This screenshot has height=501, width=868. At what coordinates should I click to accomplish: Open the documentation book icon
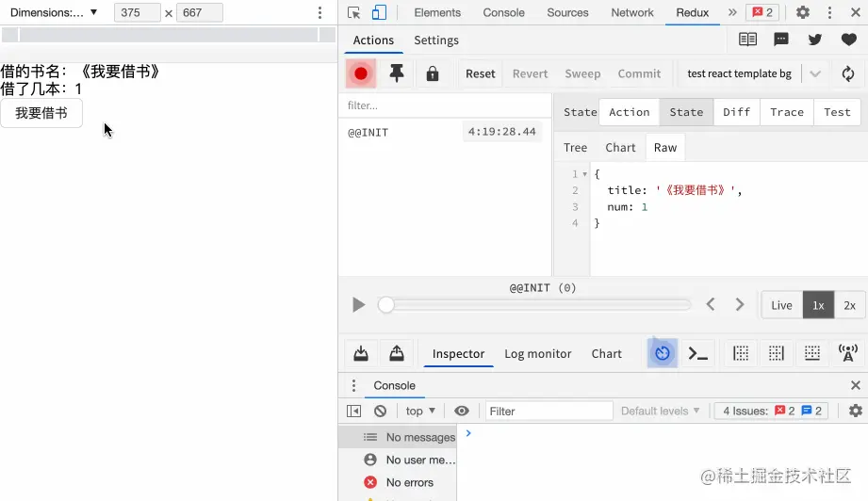(747, 40)
